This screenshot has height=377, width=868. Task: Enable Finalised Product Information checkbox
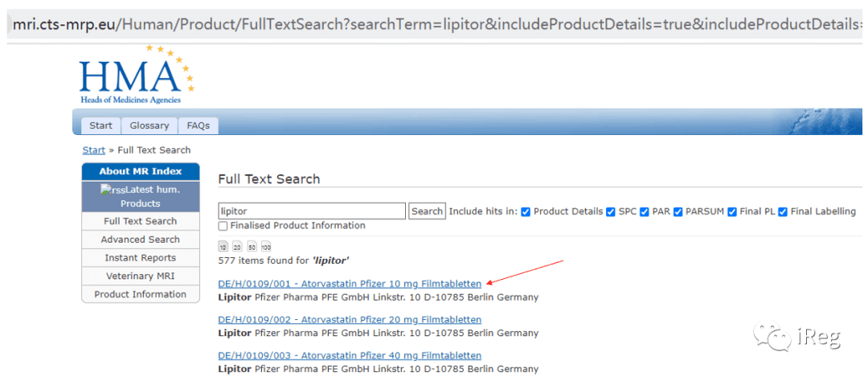(x=223, y=226)
